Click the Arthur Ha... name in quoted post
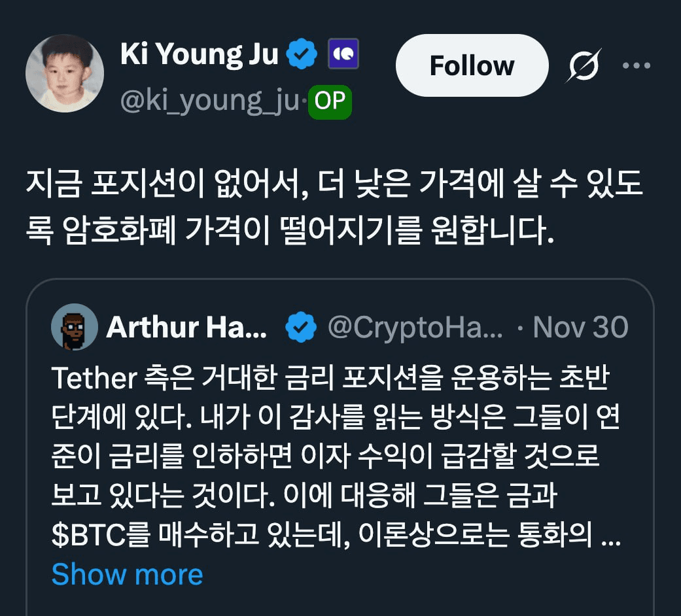Viewport: 681px width, 616px height. click(186, 327)
